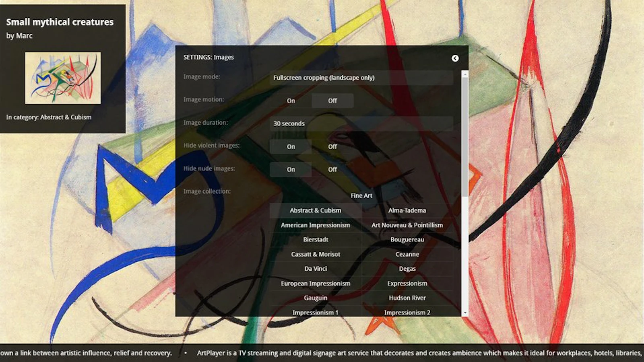644x362 pixels.
Task: Click the 'by Marc' artist name
Action: 19,36
